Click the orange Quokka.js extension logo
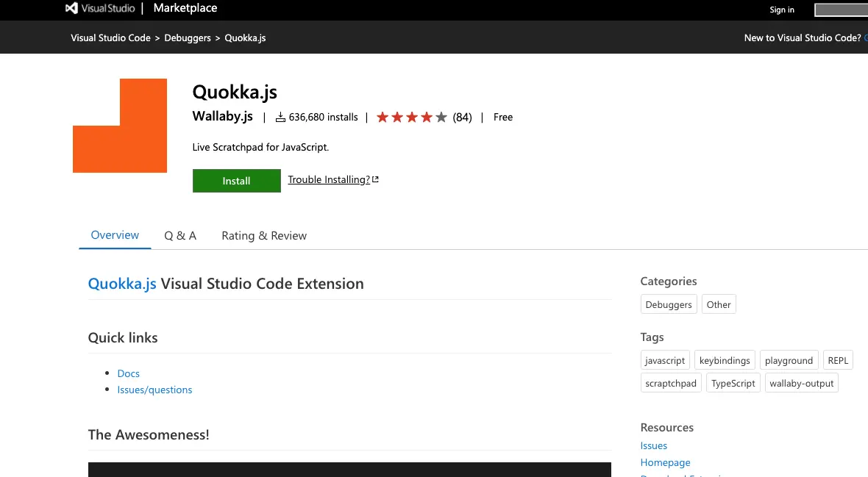Screen dimensions: 868x477 [120, 126]
